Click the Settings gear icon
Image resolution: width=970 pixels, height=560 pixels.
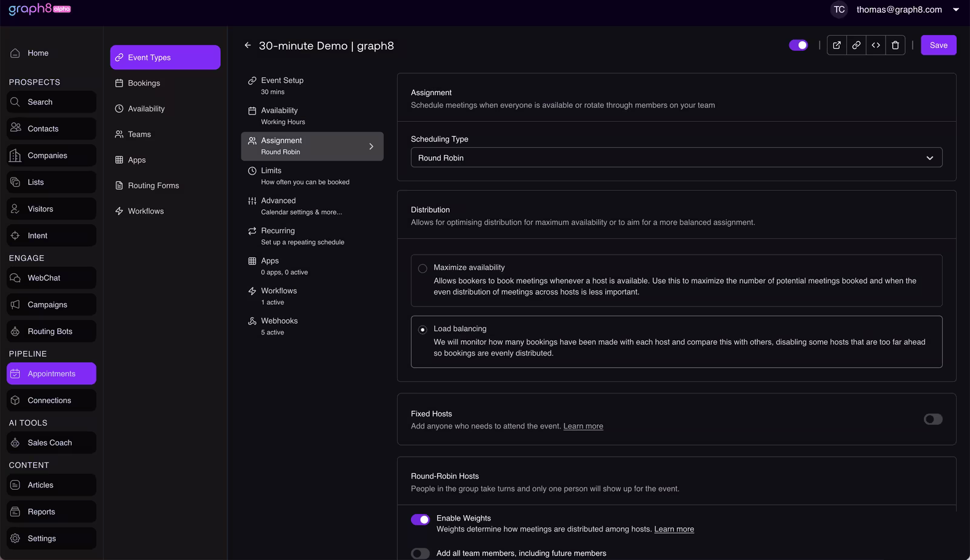pos(15,539)
